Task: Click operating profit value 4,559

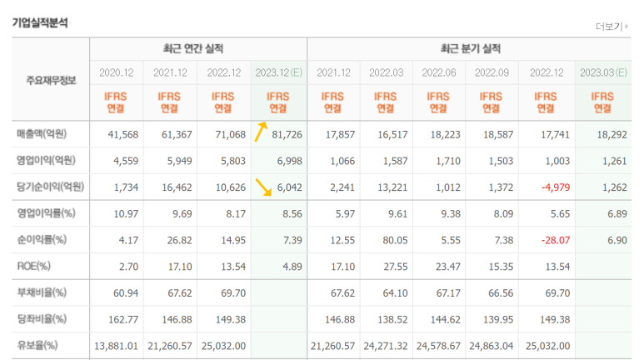Action: click(x=126, y=161)
